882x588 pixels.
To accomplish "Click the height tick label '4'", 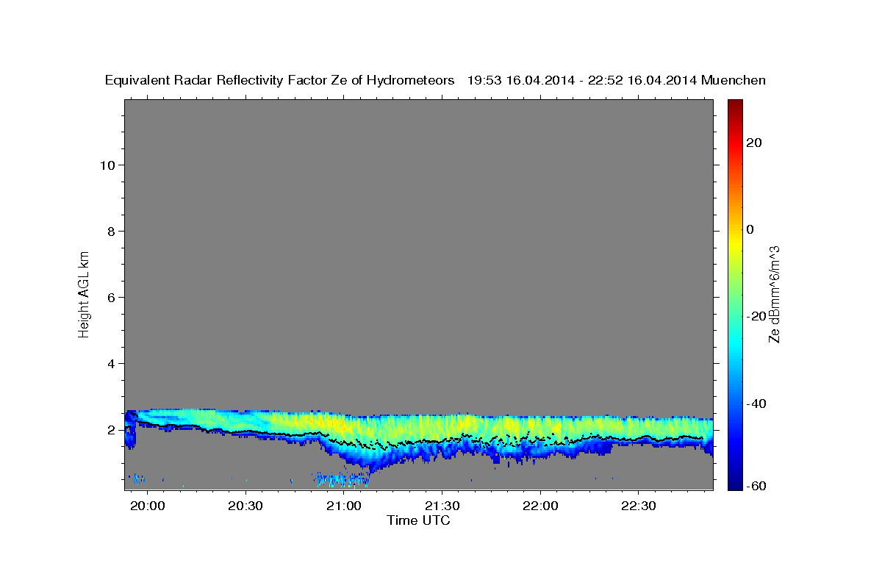I will coord(110,363).
